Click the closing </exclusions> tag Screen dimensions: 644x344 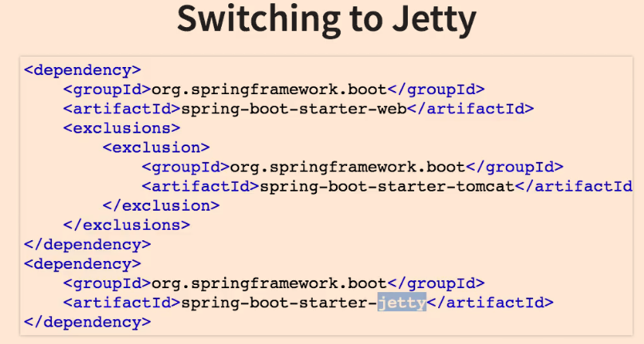[126, 225]
